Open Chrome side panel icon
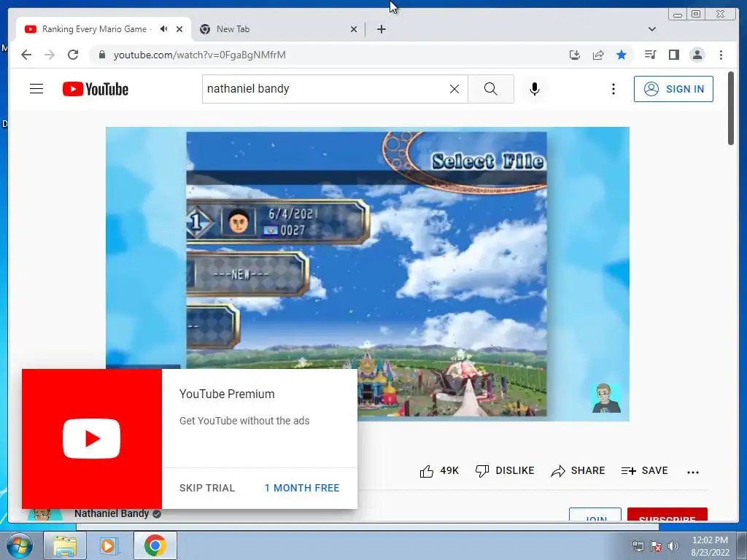The height and width of the screenshot is (560, 747). click(x=673, y=55)
